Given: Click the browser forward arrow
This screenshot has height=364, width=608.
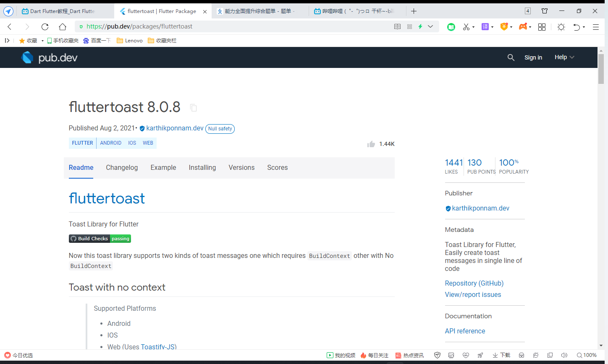Looking at the screenshot, I should [x=27, y=27].
